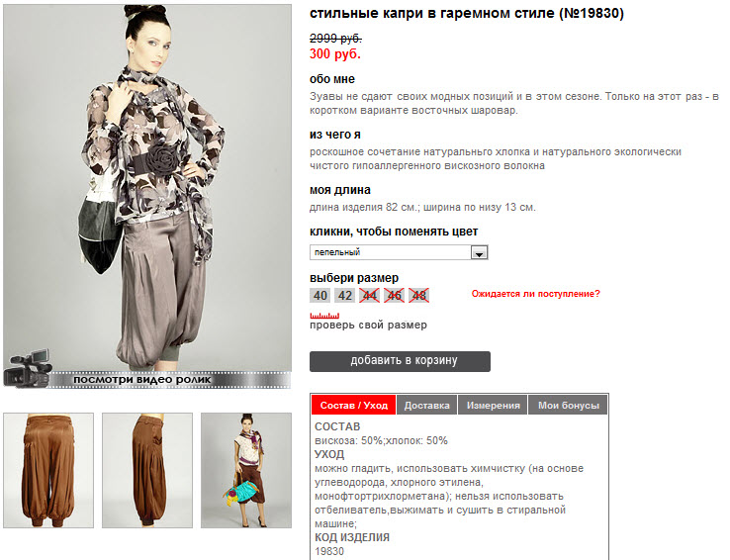The width and height of the screenshot is (730, 560).
Task: Select size 42
Action: coord(344,296)
